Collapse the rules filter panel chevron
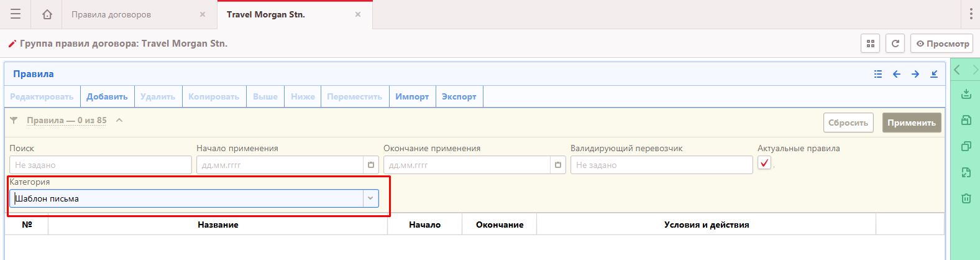Image resolution: width=980 pixels, height=260 pixels. coord(119,120)
